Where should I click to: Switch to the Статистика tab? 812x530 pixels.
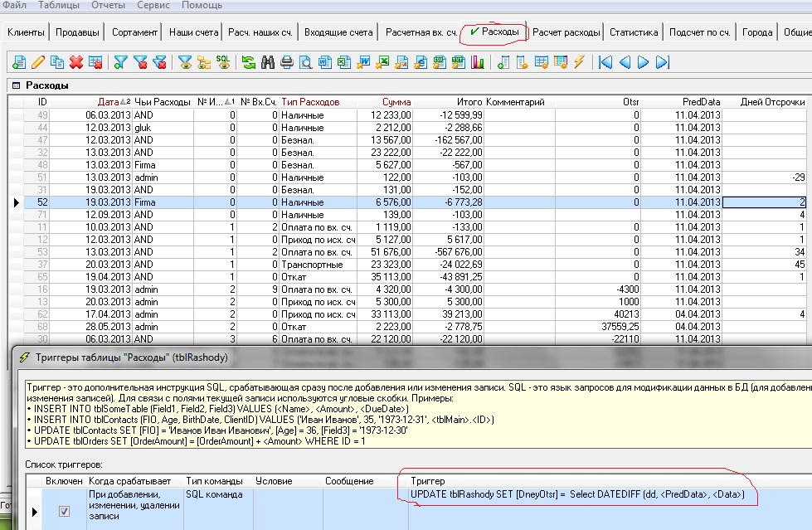pyautogui.click(x=634, y=32)
